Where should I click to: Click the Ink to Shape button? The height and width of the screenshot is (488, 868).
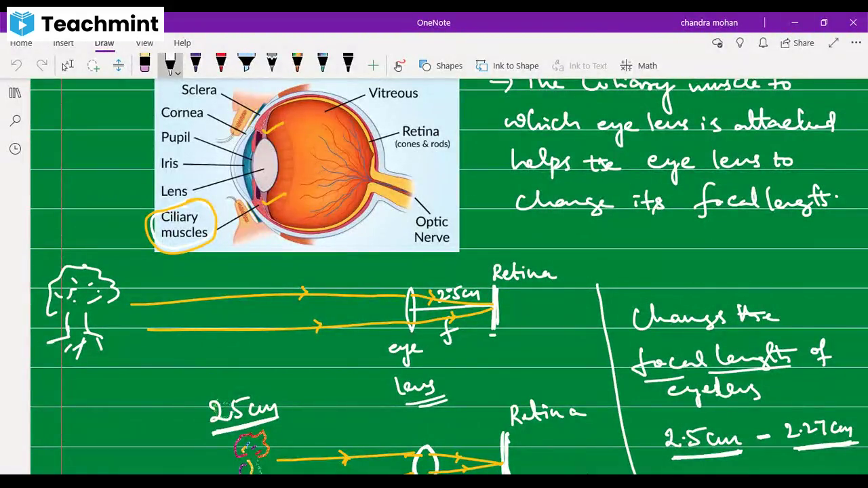click(507, 66)
